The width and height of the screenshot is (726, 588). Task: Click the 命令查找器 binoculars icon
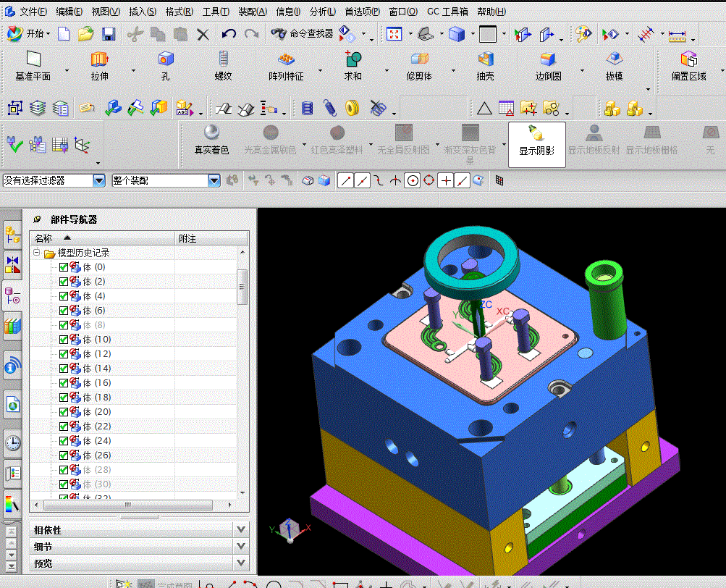pos(279,34)
